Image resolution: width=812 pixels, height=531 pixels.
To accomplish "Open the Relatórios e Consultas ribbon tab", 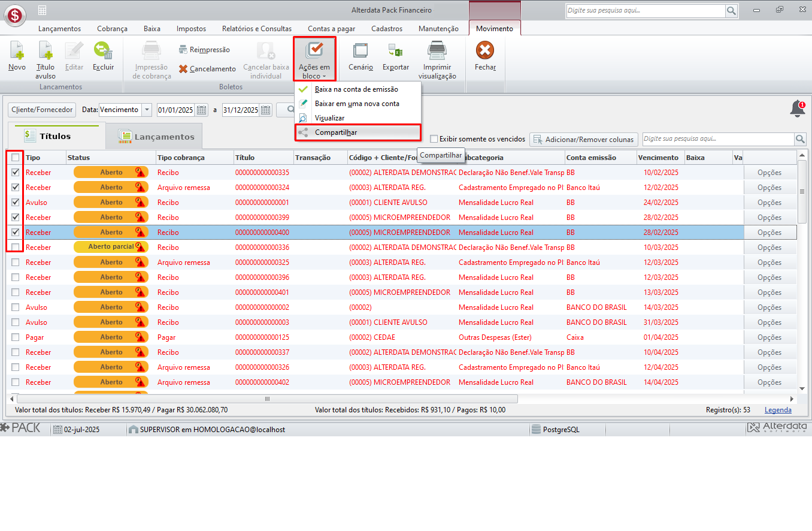I will click(x=257, y=29).
